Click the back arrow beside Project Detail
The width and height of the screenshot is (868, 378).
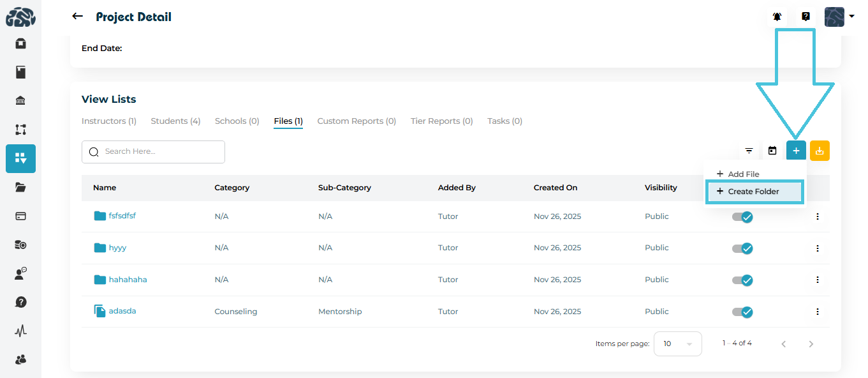[77, 17]
